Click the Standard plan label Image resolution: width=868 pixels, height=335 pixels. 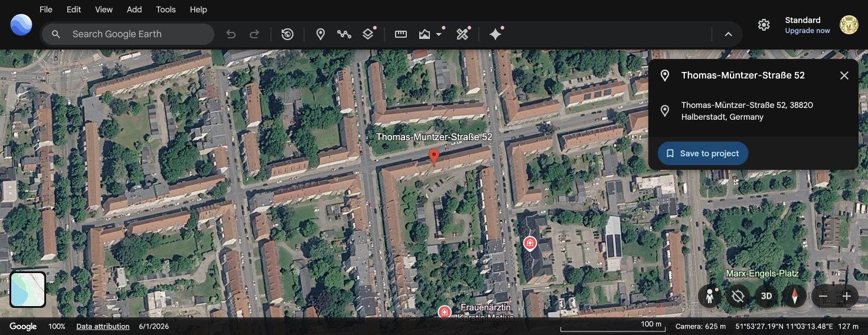click(x=802, y=20)
